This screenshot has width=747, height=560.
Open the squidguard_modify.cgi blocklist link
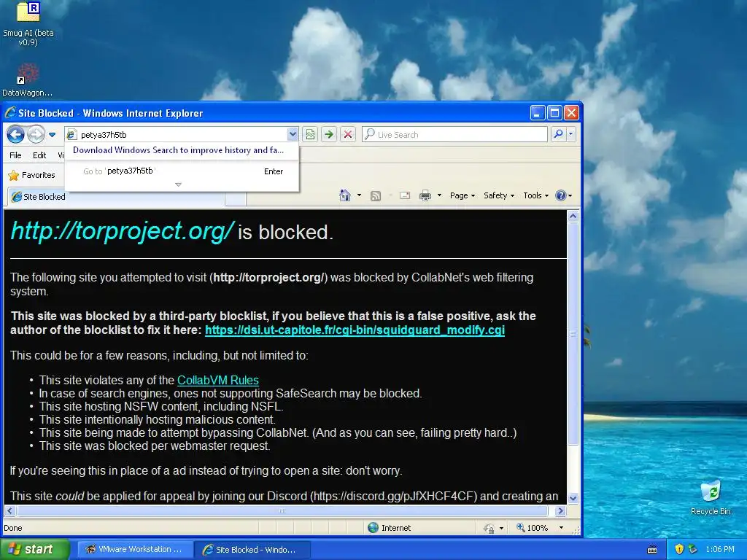click(355, 330)
